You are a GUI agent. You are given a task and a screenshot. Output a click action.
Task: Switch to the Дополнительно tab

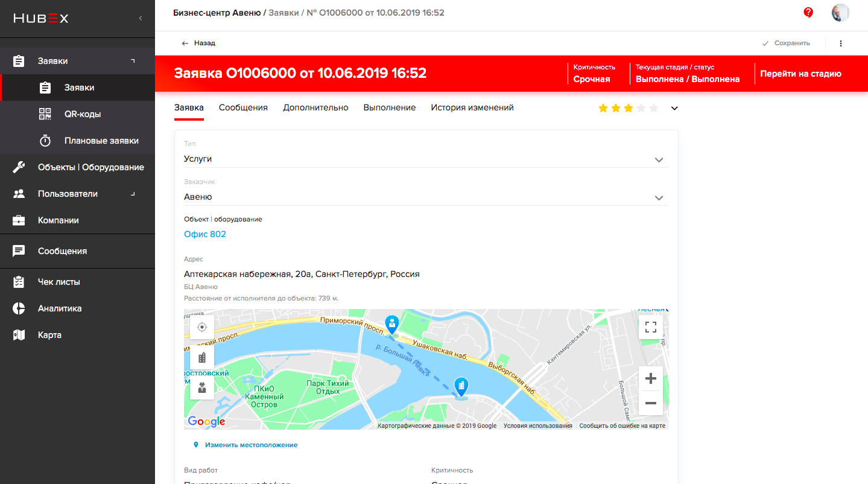point(315,107)
